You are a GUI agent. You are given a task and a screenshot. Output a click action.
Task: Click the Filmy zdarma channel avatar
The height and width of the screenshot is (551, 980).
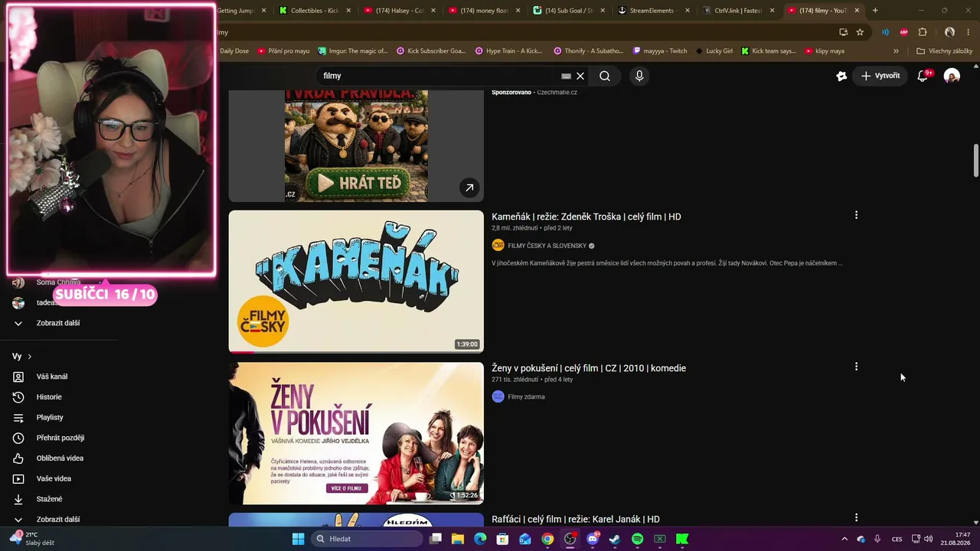tap(498, 396)
